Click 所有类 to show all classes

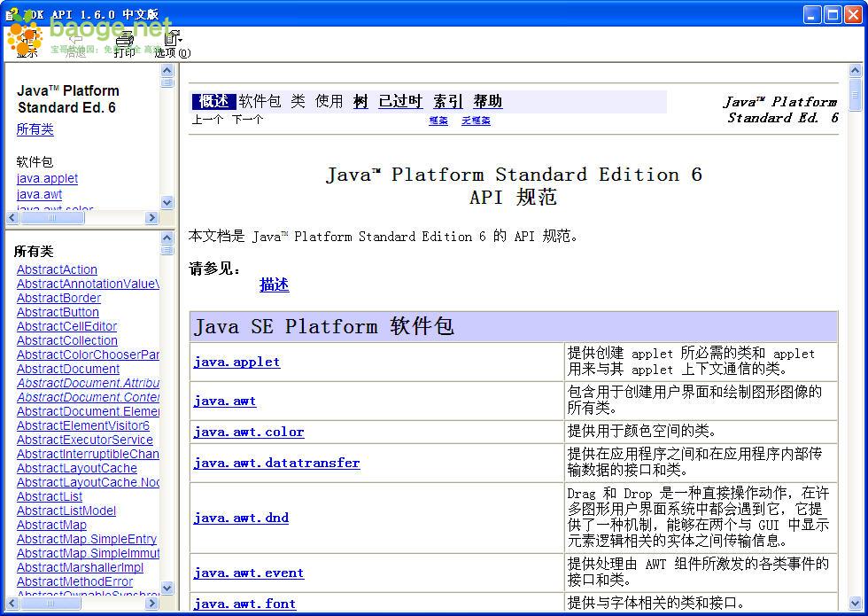[35, 129]
